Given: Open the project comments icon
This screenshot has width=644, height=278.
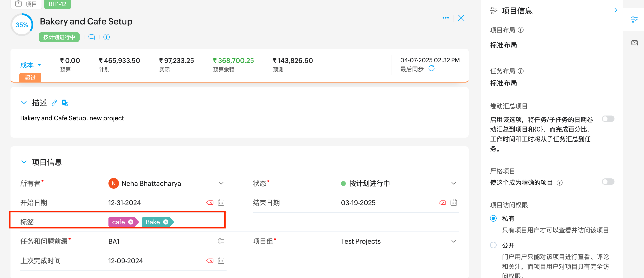Looking at the screenshot, I should pos(91,37).
